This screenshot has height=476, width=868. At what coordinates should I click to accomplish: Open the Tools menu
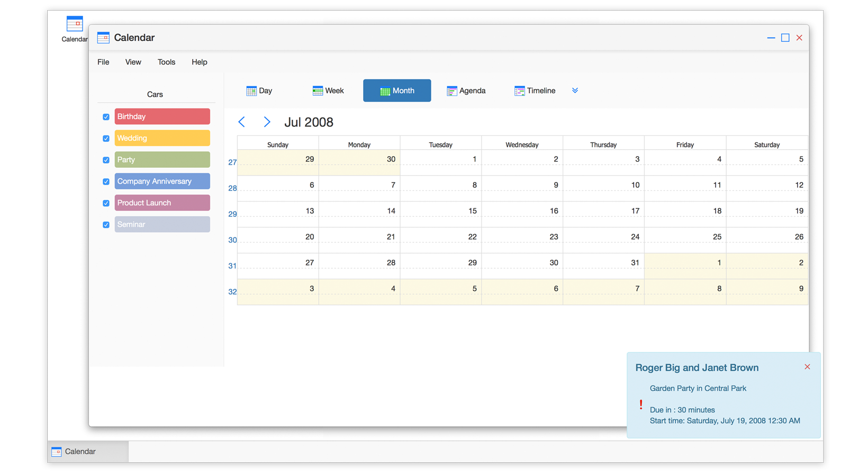tap(166, 62)
